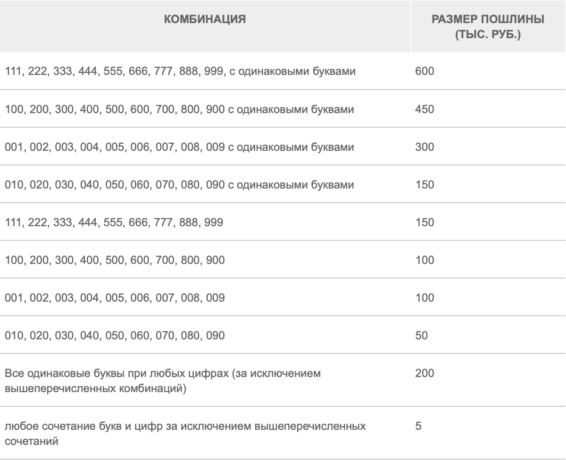566x460 pixels.
Task: Click the 100 fee beside the 001–009 row
Action: [424, 298]
